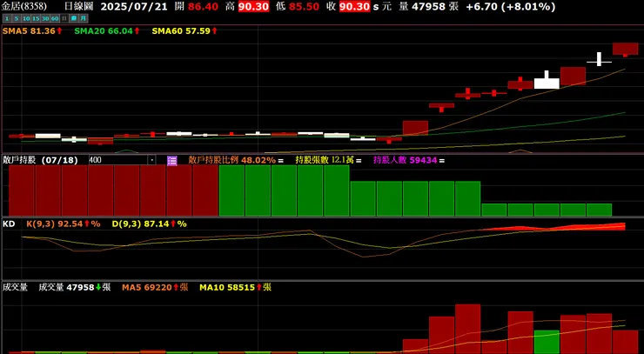Select the 15-minute timeframe button
Screen dimensions: 644x354
[36, 18]
